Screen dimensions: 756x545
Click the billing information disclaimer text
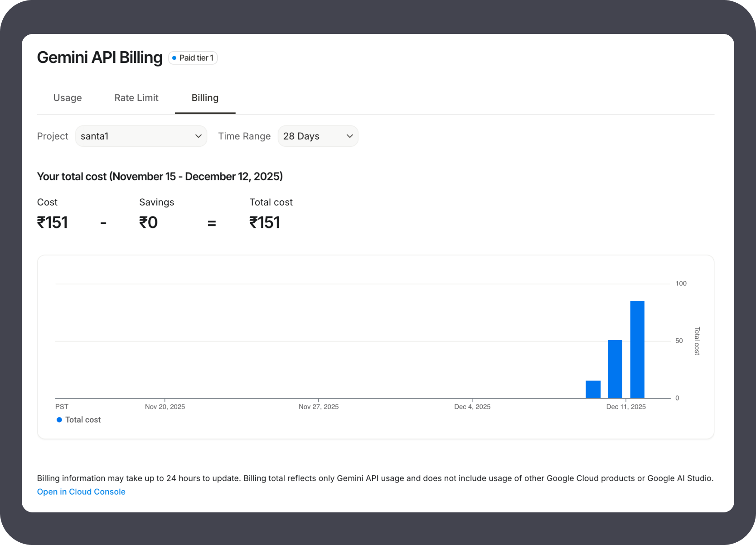375,478
